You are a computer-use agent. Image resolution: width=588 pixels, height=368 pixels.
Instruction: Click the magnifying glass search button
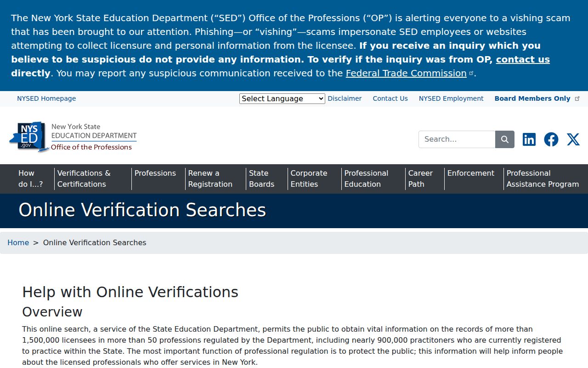point(505,139)
